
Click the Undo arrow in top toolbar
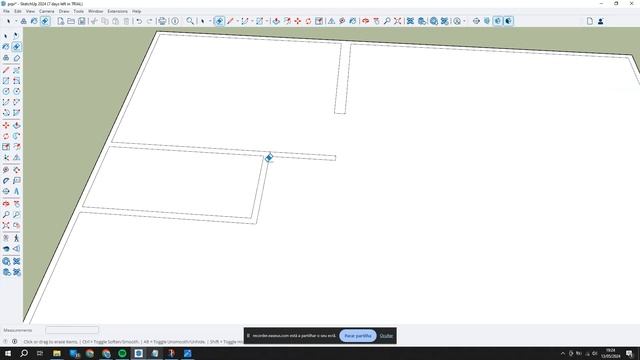139,21
